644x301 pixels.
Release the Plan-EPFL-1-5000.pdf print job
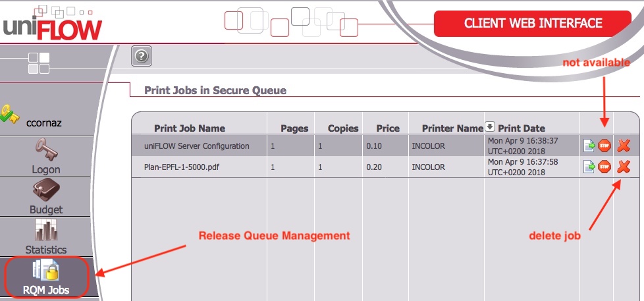(589, 167)
